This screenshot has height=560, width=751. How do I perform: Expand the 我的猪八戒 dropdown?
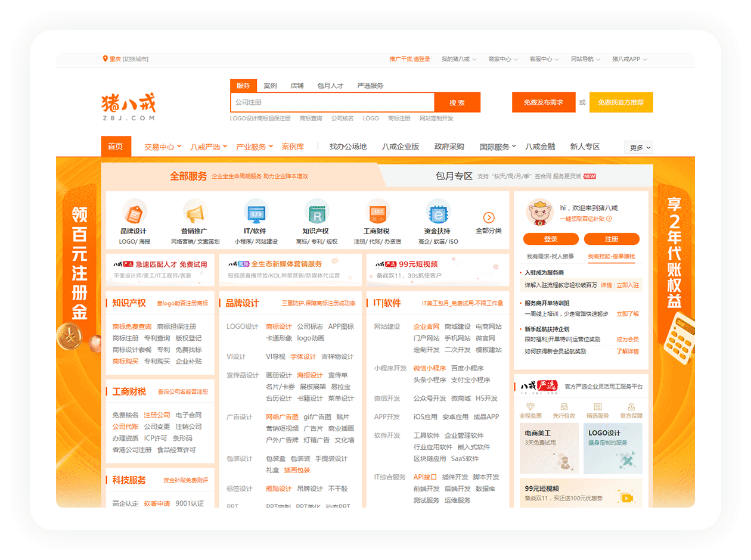pyautogui.click(x=458, y=60)
